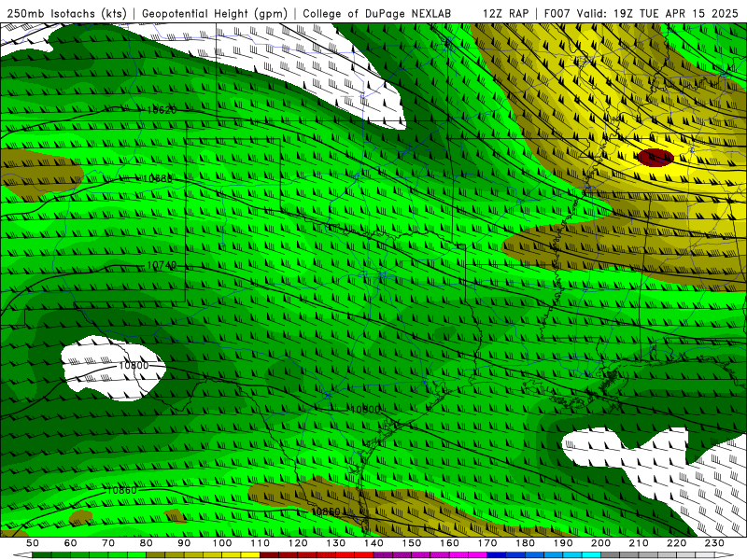Image resolution: width=747 pixels, height=560 pixels.
Task: Click the 130 value on the color scale
Action: [335, 543]
